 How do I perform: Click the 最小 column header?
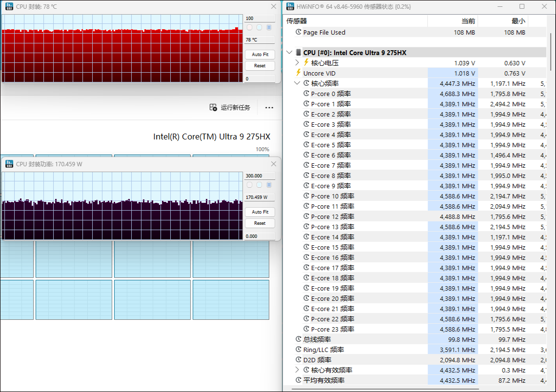coord(503,21)
